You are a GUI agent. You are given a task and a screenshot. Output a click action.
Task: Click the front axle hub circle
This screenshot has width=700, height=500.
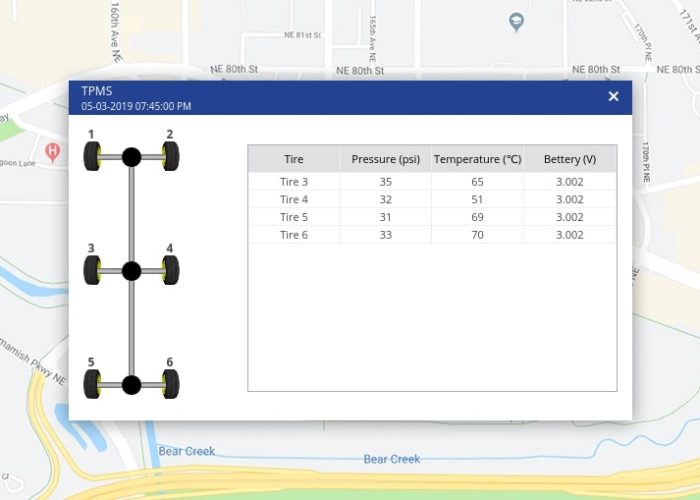point(131,157)
